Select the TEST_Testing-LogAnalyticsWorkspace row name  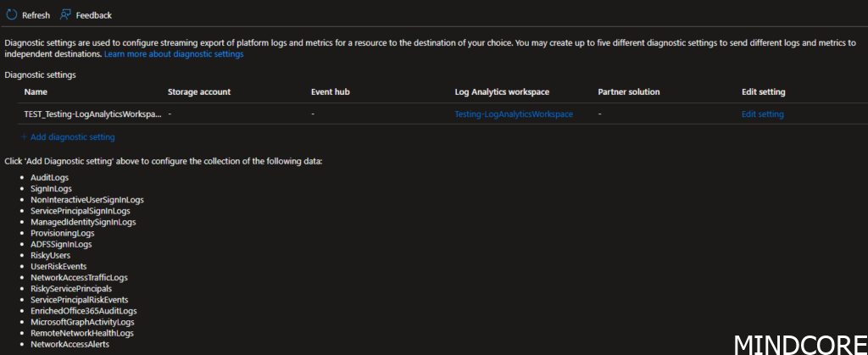[x=92, y=114]
